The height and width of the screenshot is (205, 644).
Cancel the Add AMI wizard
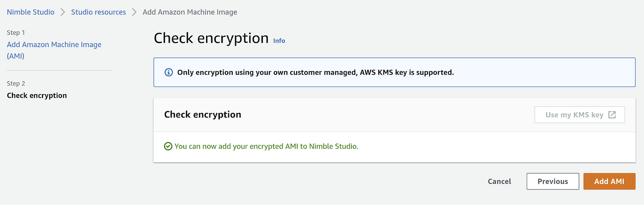click(x=500, y=182)
